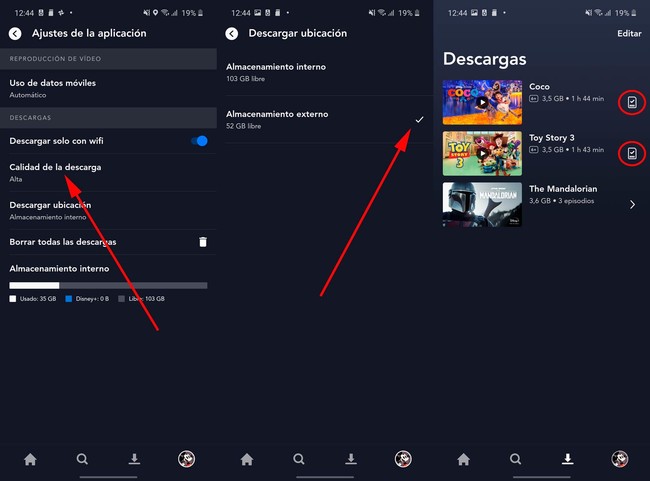The image size is (650, 481).
Task: Open Calidad de la descarga setting
Action: pos(55,172)
